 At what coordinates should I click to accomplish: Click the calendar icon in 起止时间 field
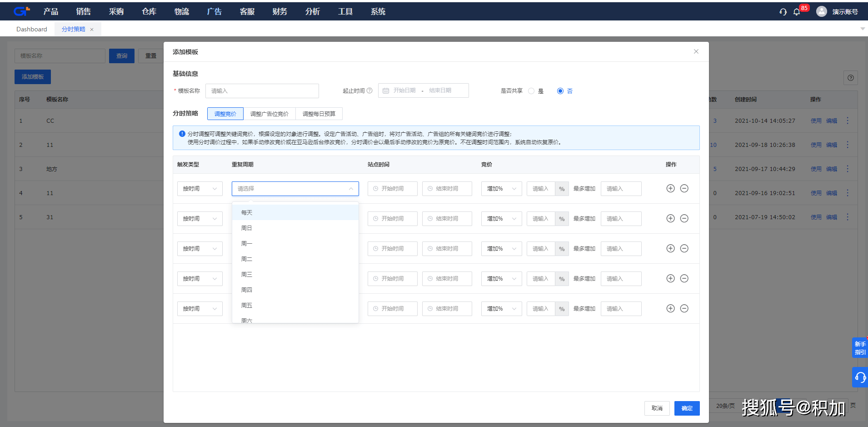385,90
